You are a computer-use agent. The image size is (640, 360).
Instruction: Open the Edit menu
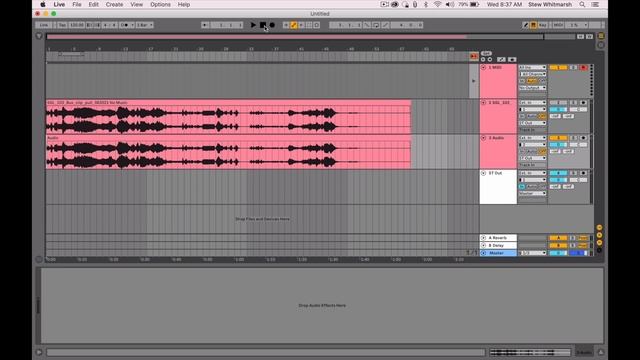(x=93, y=4)
